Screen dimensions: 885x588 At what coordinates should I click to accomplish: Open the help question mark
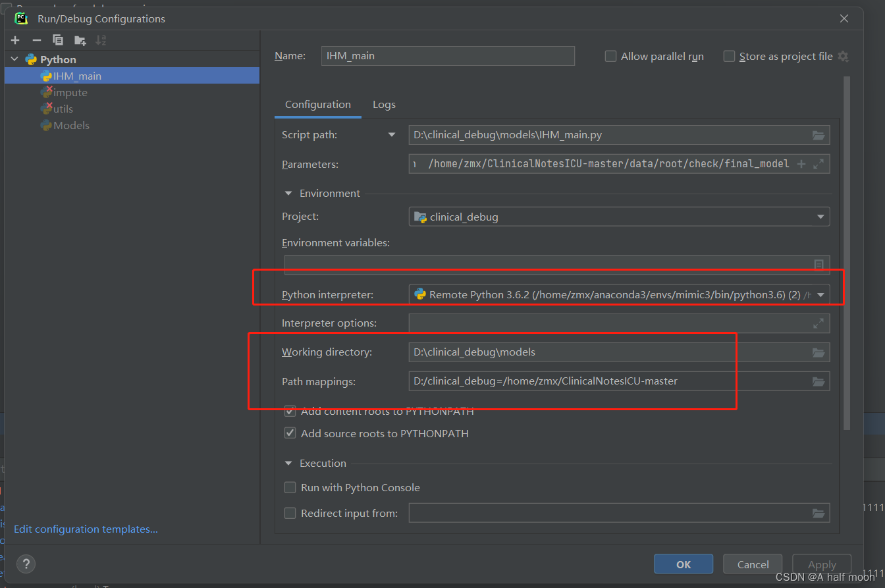pos(26,564)
